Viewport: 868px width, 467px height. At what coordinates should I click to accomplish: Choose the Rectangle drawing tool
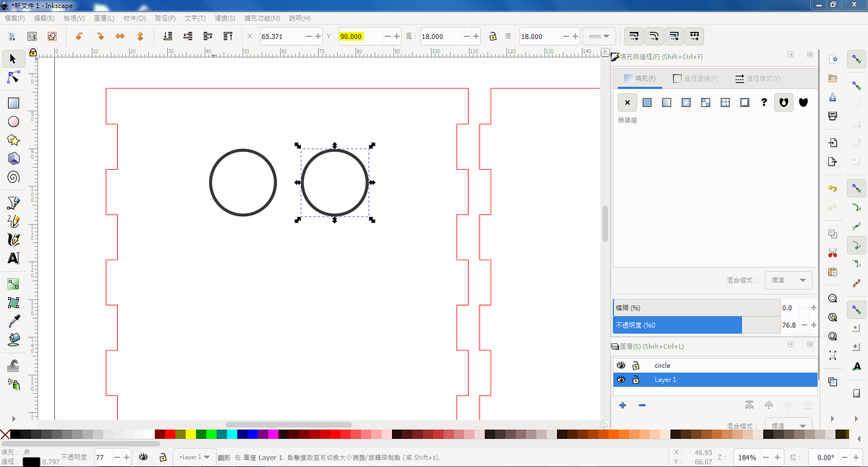[13, 103]
